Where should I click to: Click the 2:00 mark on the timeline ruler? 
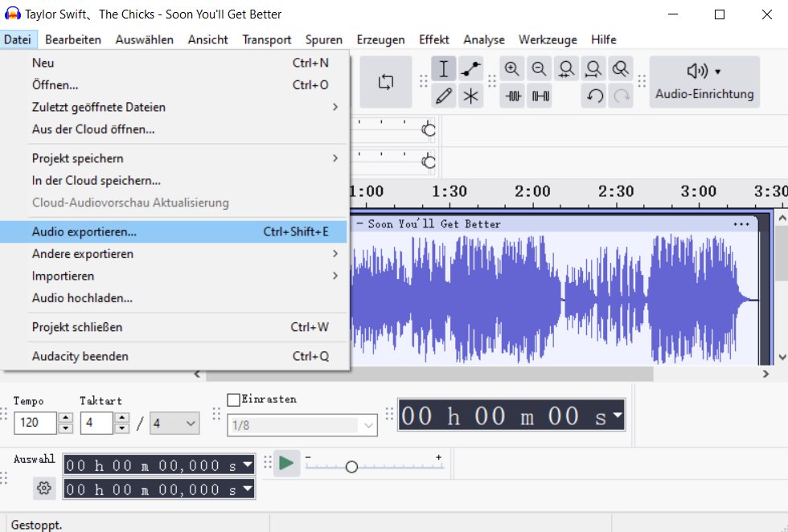(532, 192)
